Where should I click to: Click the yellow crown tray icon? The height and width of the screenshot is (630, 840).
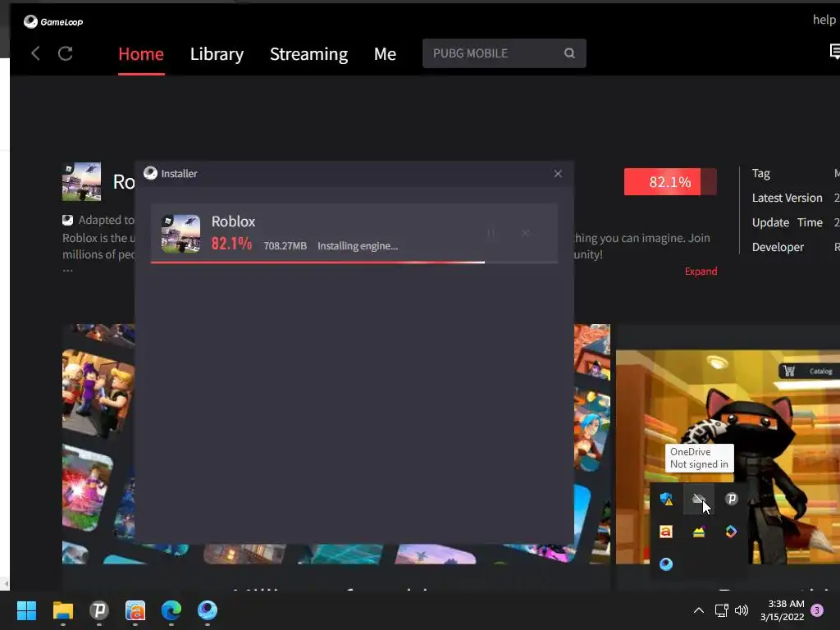point(699,532)
